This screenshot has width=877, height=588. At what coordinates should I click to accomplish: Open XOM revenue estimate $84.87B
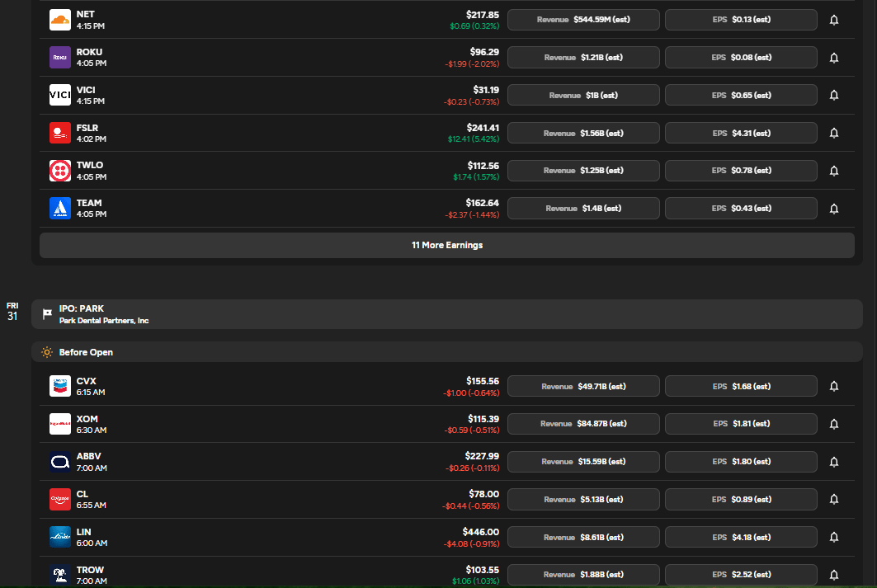[x=583, y=424]
